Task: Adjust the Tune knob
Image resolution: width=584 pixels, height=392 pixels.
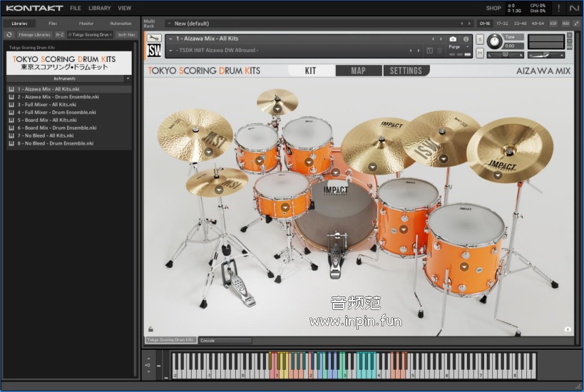Action: [494, 41]
